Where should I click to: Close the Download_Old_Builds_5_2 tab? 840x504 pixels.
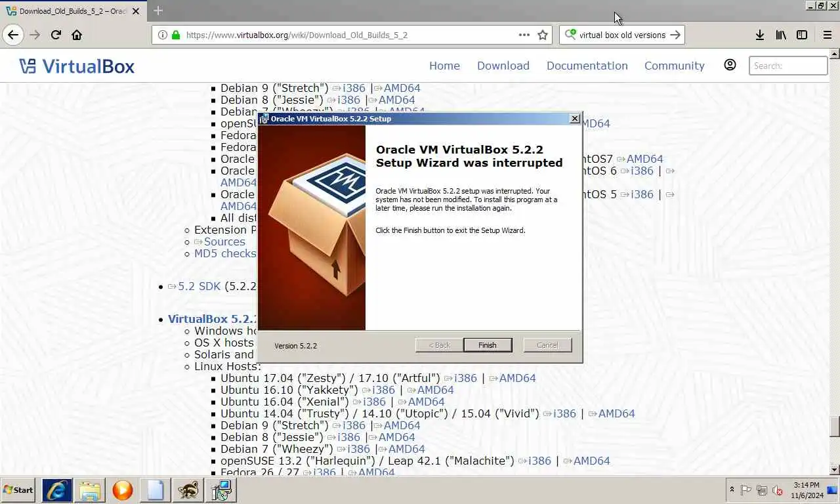136,11
